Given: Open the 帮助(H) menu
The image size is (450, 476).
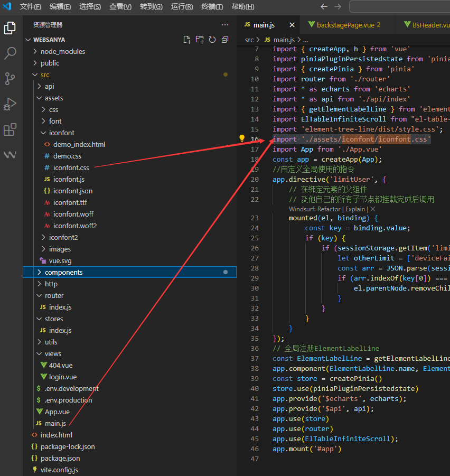Looking at the screenshot, I should [243, 7].
